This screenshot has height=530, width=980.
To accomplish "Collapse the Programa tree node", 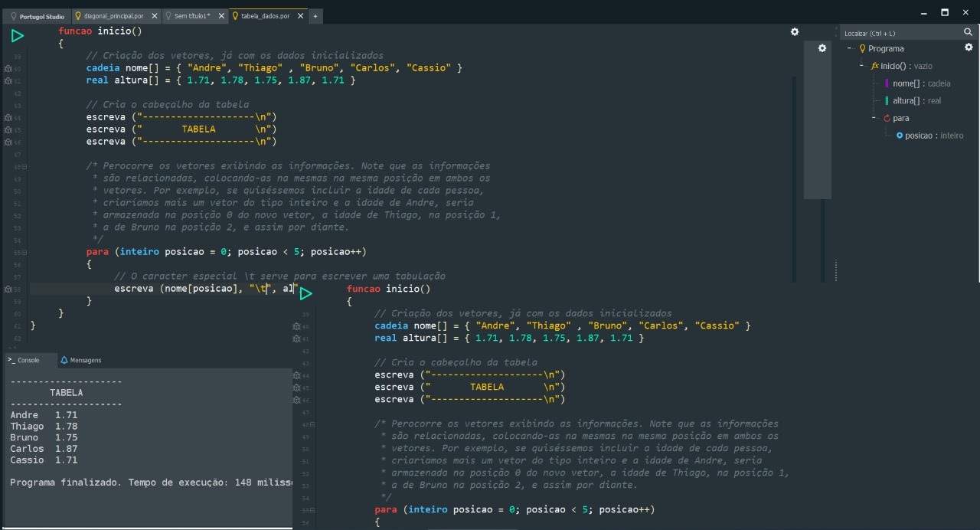I will pos(849,47).
